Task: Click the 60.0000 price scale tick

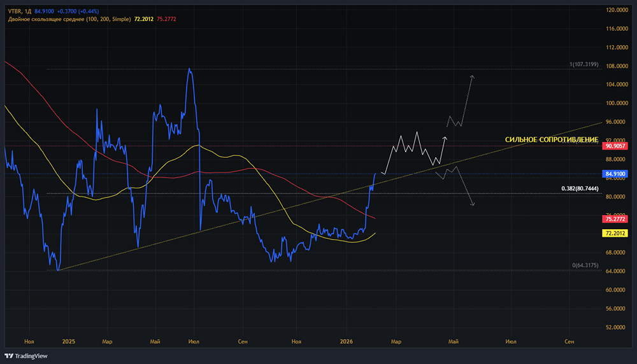Action: 617,290
